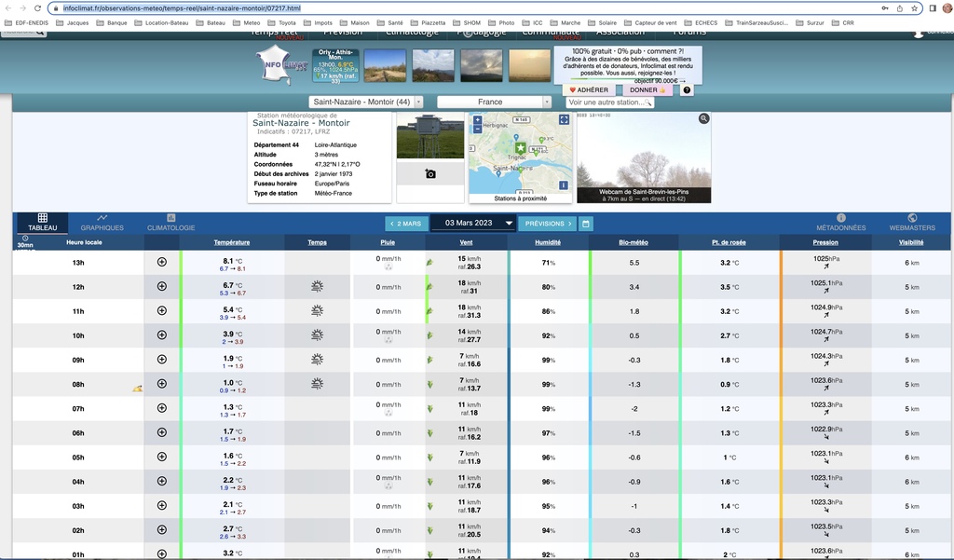The image size is (954, 560).
Task: Click the Vent column header
Action: click(x=466, y=242)
